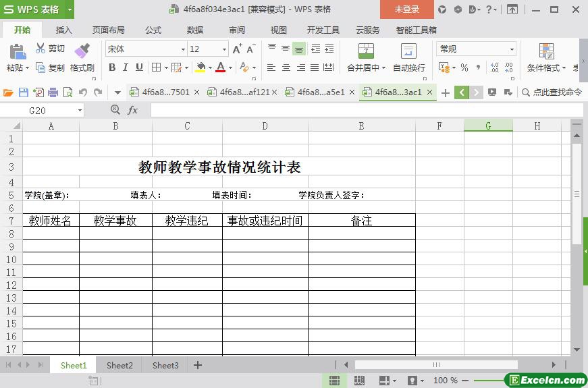Open number format dropdown showing 常规

pos(512,49)
